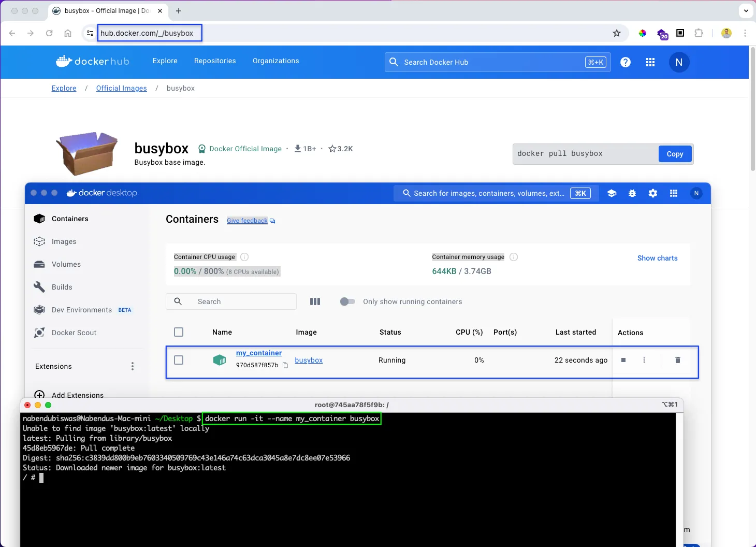Click the Docker Official Image badge
The height and width of the screenshot is (547, 756).
[240, 149]
